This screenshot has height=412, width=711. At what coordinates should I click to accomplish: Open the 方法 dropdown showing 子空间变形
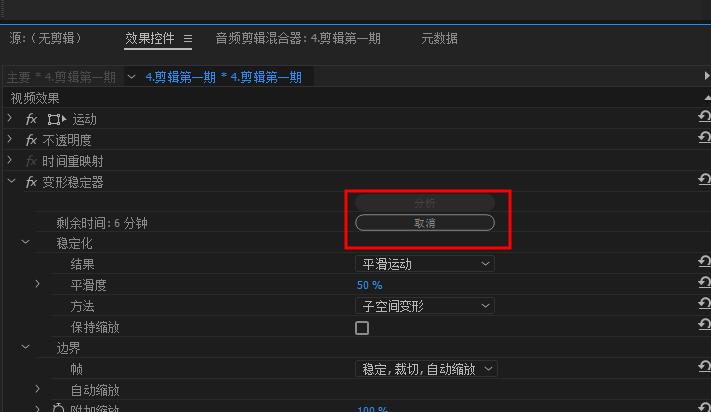pyautogui.click(x=424, y=306)
